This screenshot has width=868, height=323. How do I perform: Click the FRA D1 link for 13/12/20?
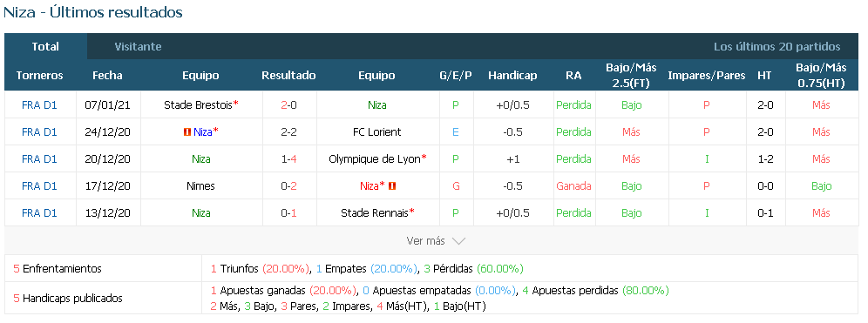(39, 213)
